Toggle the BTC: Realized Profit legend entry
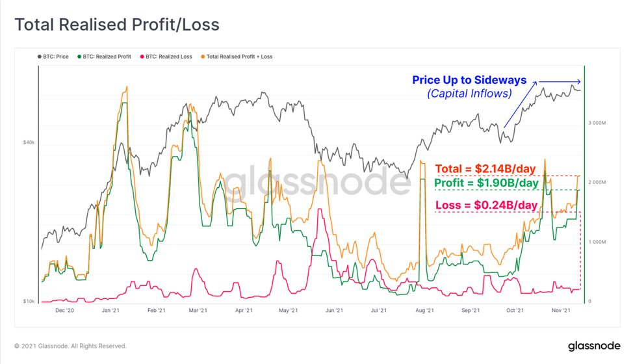The image size is (633, 364). (104, 57)
